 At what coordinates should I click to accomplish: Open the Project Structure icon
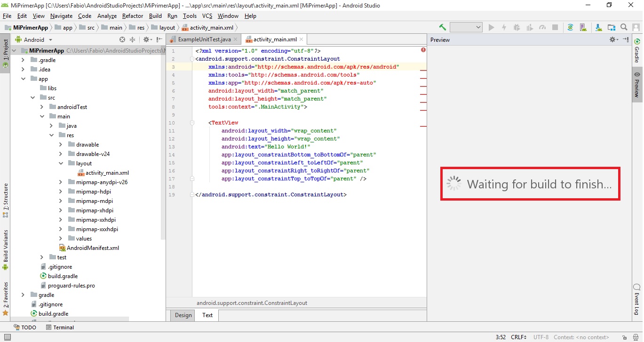pos(611,28)
